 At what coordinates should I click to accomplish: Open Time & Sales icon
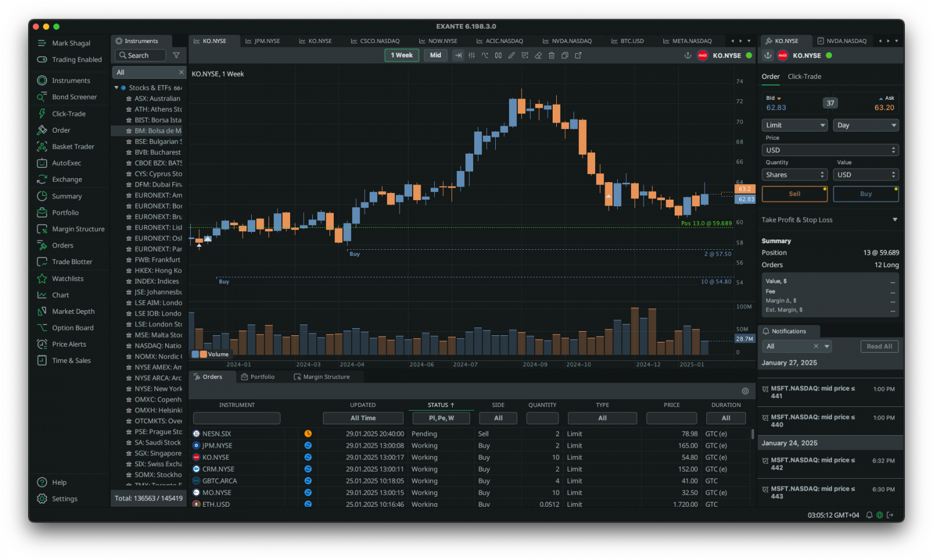click(42, 360)
